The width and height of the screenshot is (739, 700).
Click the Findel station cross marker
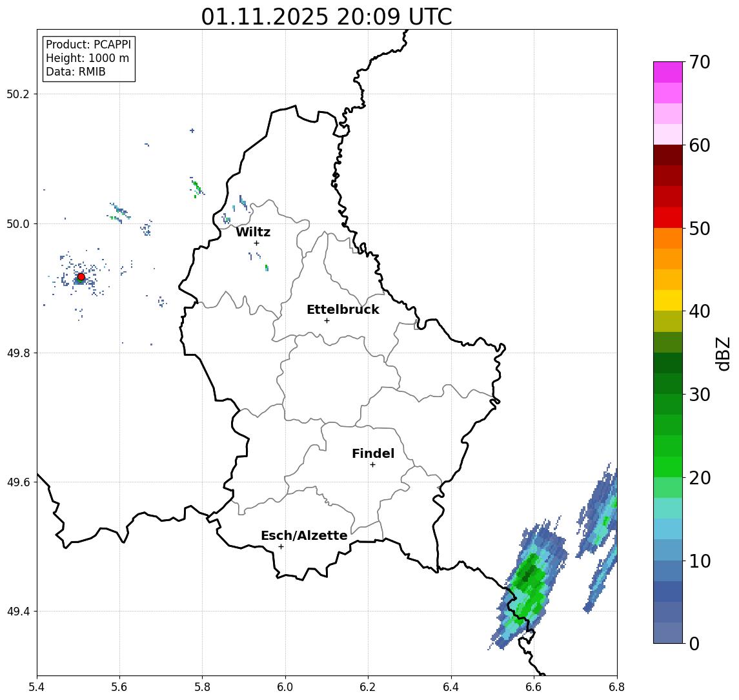(x=372, y=465)
